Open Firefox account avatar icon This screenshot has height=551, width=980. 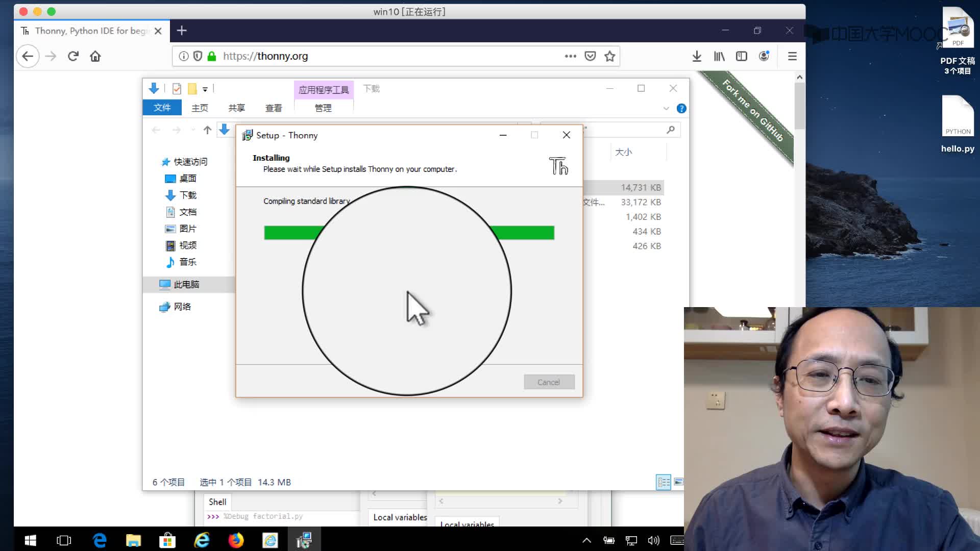click(x=764, y=56)
